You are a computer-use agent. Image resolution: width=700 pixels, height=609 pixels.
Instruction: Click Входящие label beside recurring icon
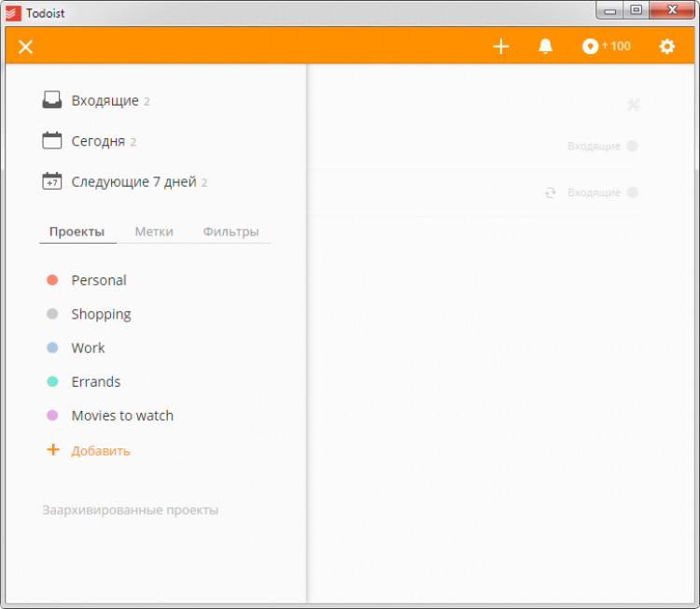pyautogui.click(x=594, y=192)
